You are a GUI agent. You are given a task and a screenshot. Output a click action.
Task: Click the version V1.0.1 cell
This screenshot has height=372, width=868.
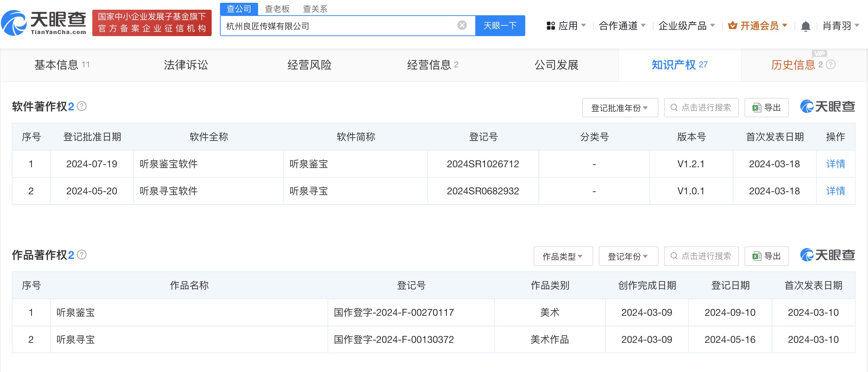pyautogui.click(x=691, y=191)
